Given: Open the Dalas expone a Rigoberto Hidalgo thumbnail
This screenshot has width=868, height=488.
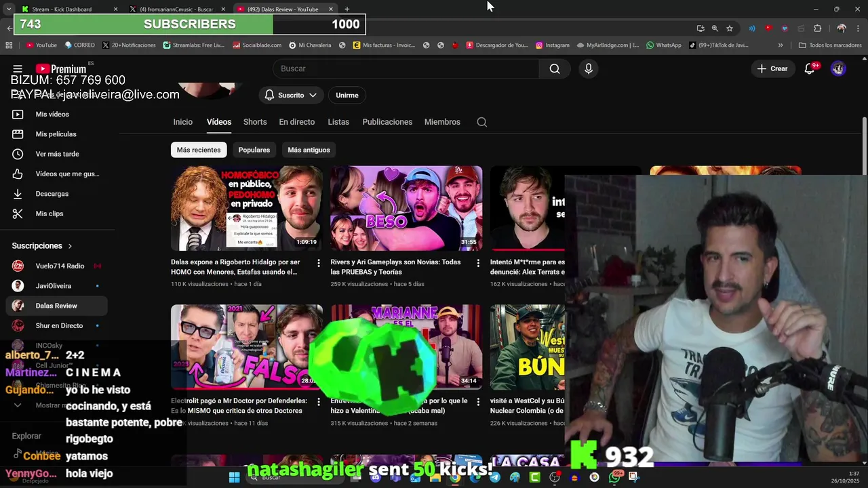Looking at the screenshot, I should [x=247, y=209].
